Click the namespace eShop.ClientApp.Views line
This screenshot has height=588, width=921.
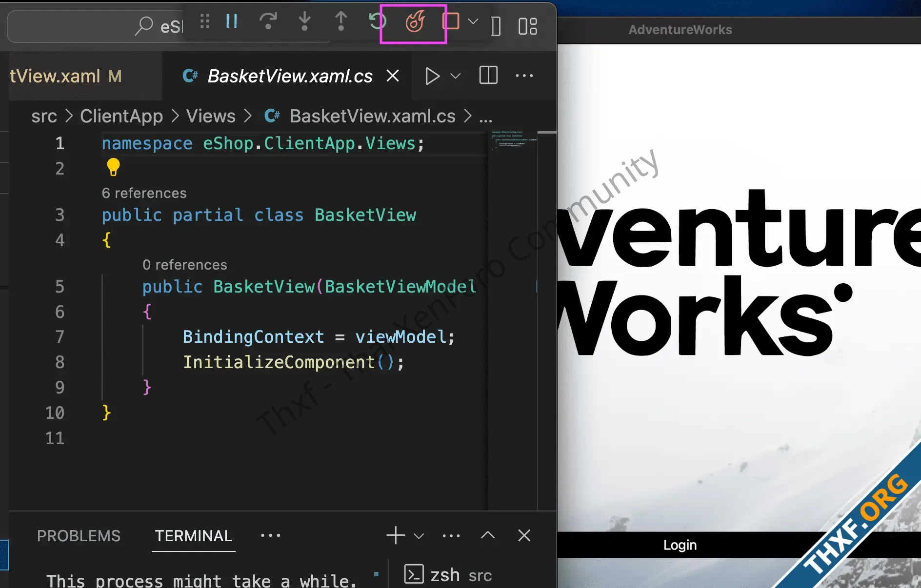(x=263, y=144)
